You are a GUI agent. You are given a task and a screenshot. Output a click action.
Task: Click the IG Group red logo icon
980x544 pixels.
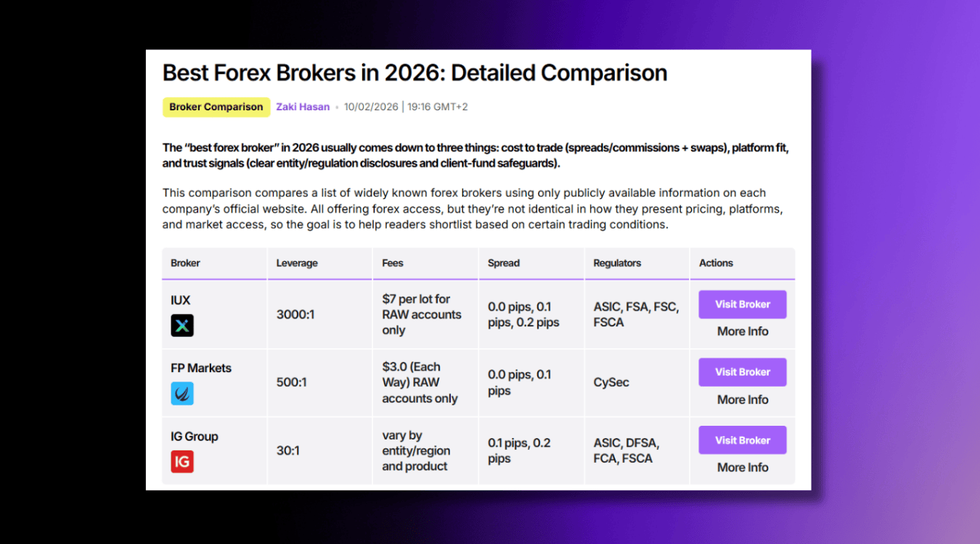tap(182, 461)
